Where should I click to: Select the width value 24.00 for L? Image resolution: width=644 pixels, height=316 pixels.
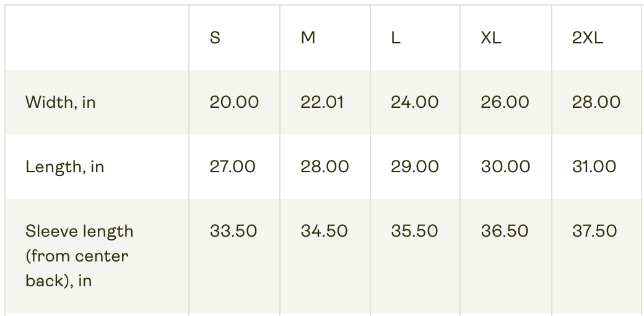point(414,102)
